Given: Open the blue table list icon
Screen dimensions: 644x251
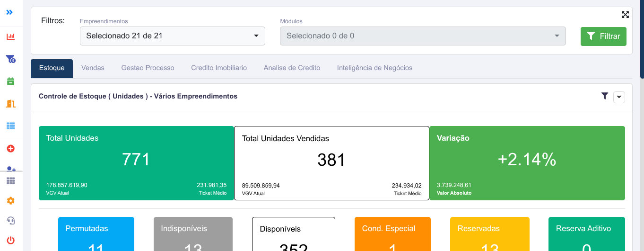Looking at the screenshot, I should 10,126.
